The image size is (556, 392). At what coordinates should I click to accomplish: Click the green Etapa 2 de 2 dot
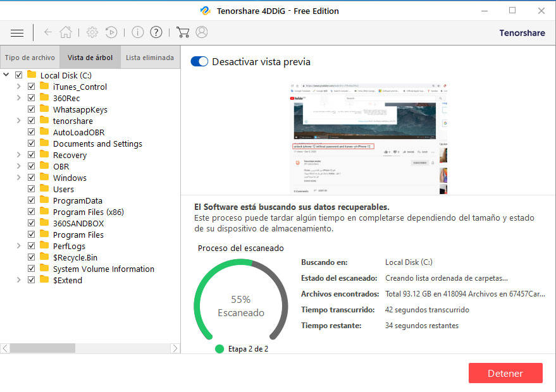(x=219, y=349)
